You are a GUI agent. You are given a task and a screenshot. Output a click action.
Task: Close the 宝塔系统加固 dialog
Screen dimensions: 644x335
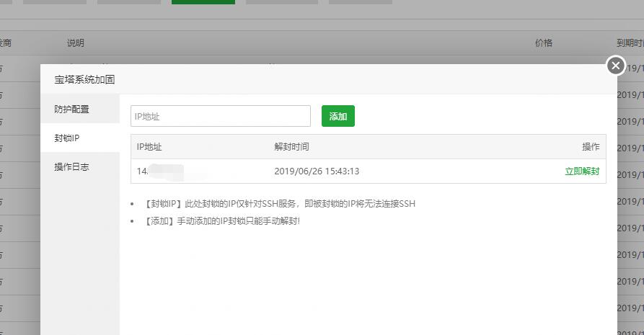pyautogui.click(x=615, y=66)
